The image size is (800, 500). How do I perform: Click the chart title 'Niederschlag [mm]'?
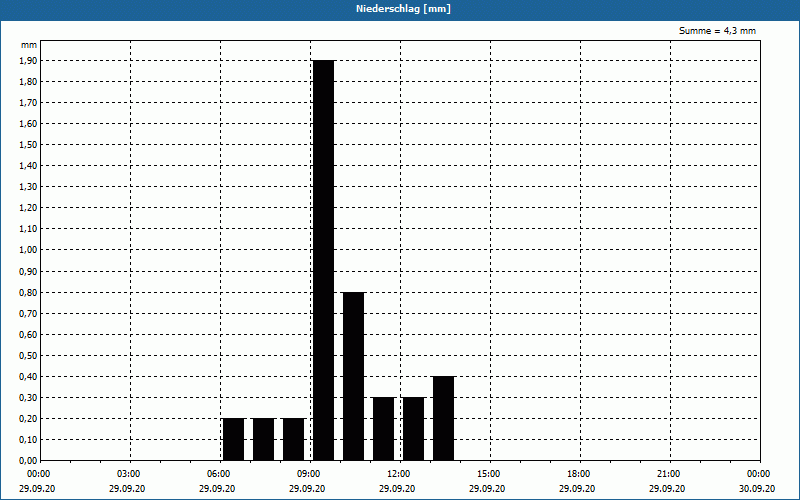tap(403, 9)
